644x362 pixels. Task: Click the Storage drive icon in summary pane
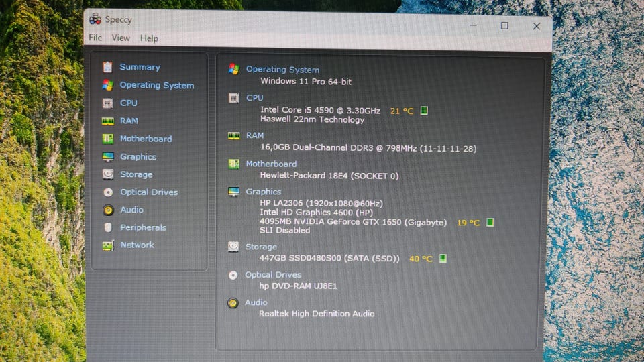[x=233, y=247]
